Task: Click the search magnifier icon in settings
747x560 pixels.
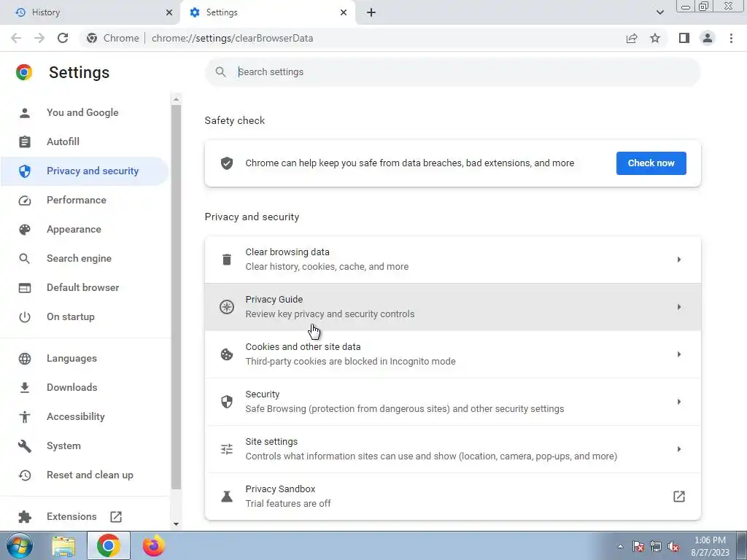Action: (220, 72)
